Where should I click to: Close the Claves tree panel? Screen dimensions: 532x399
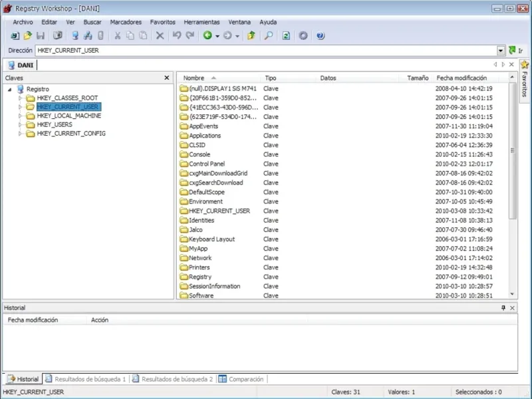point(167,78)
